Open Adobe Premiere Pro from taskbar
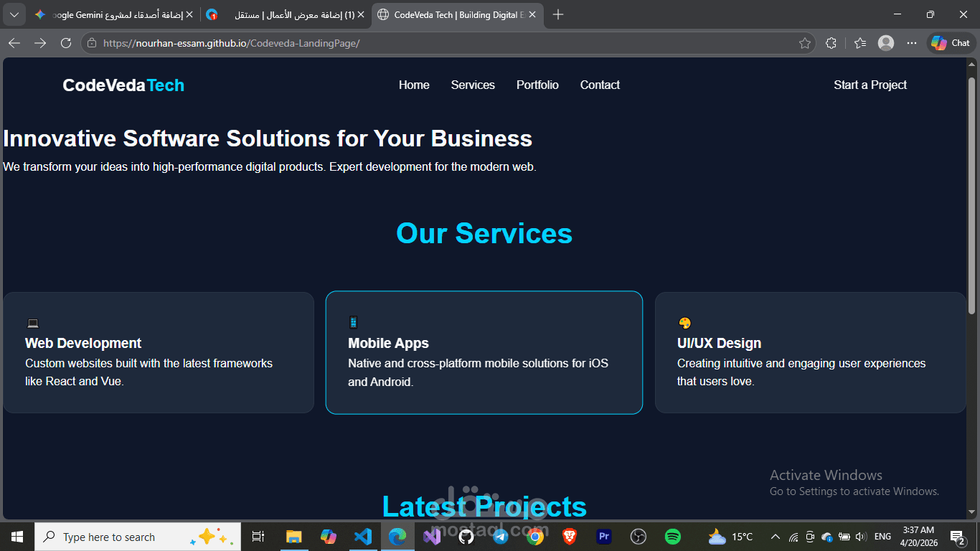 point(604,537)
